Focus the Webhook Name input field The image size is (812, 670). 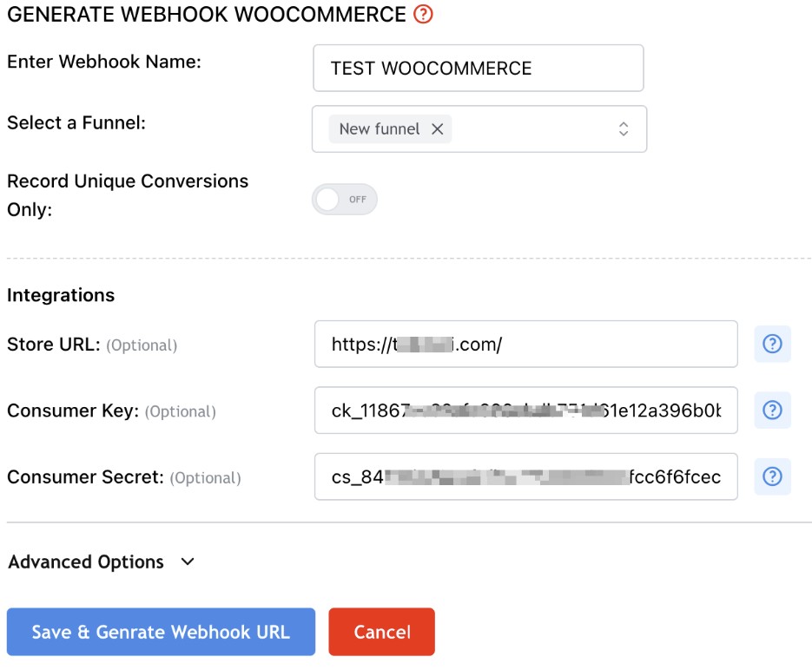point(479,68)
